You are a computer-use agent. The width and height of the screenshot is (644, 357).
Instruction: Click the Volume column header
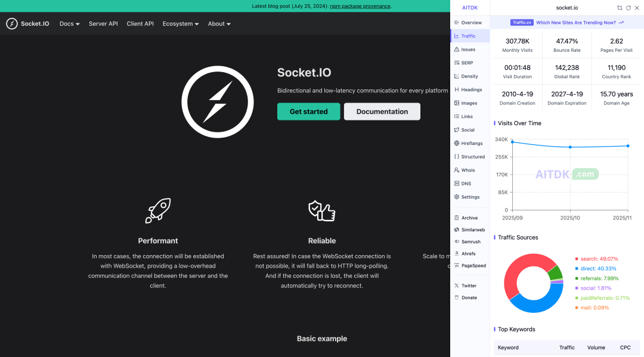(596, 347)
